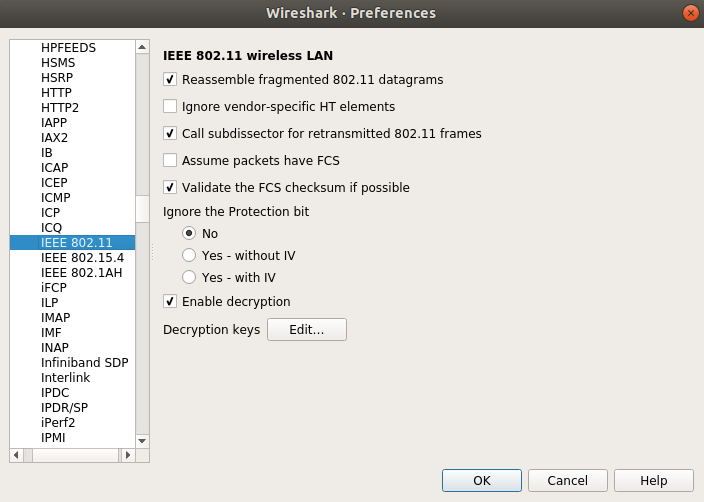Viewport: 704px width, 502px height.
Task: Click the protocol list scroll-down arrow
Action: pyautogui.click(x=142, y=441)
